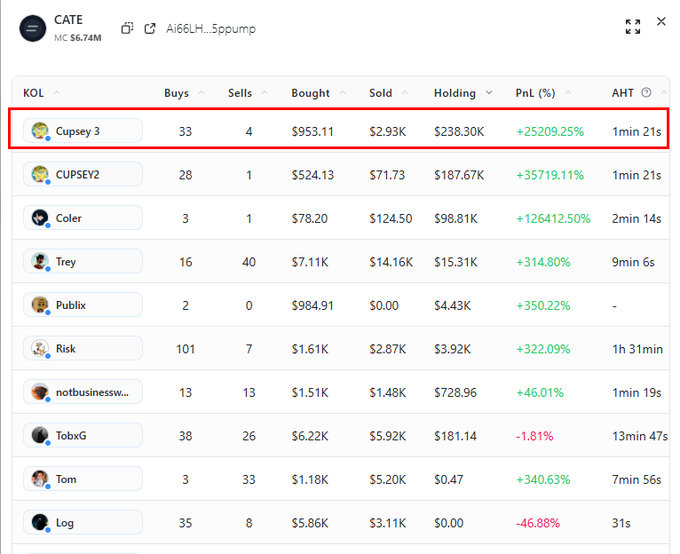The image size is (680, 554).
Task: Click Publix avatar icon
Action: point(40,305)
